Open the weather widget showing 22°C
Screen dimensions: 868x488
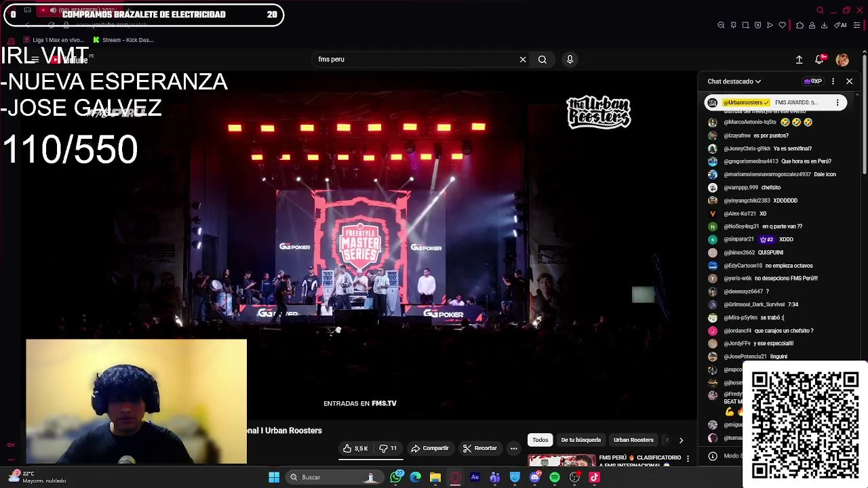(x=37, y=477)
